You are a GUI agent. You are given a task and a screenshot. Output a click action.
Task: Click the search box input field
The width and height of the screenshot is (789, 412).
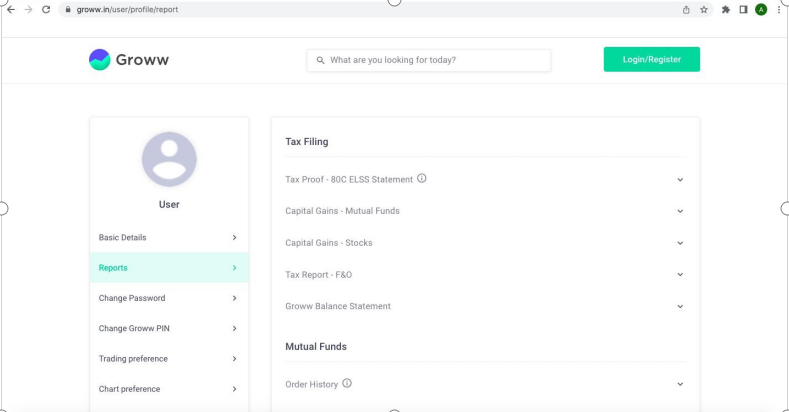click(429, 60)
